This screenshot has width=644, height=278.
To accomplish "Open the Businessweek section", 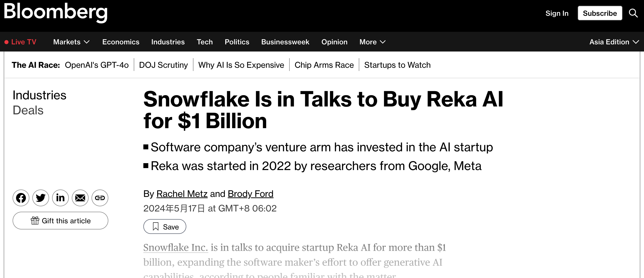I will 285,42.
